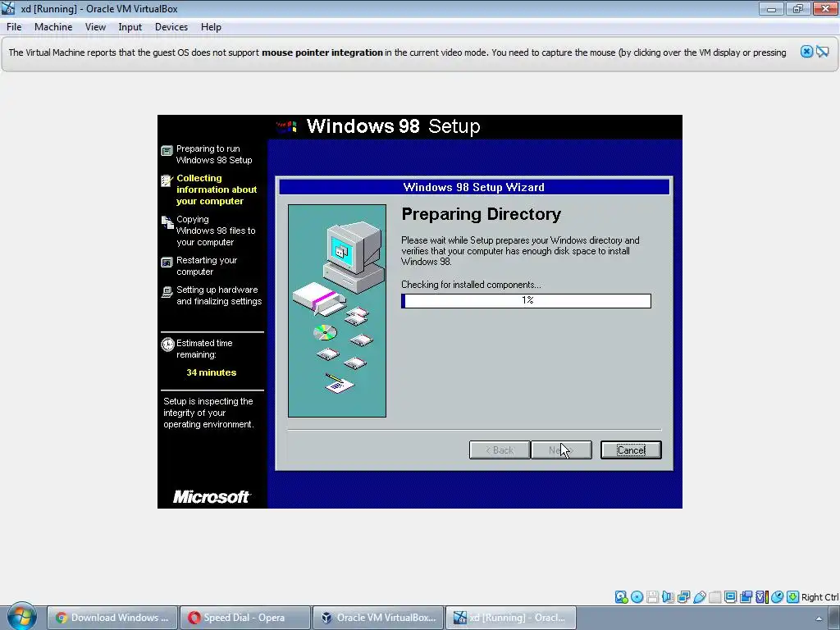The width and height of the screenshot is (840, 630).
Task: Click the Windows 98 Setup Wizard title bar
Action: (x=474, y=187)
